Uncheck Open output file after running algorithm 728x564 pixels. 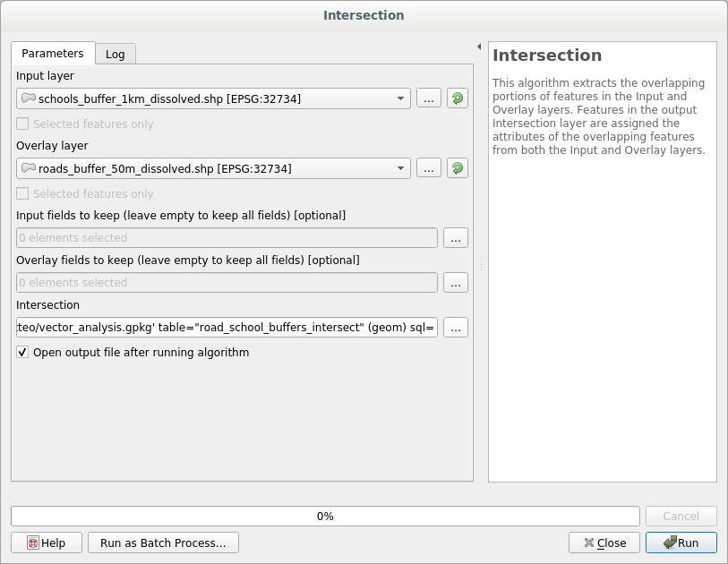[x=23, y=353]
